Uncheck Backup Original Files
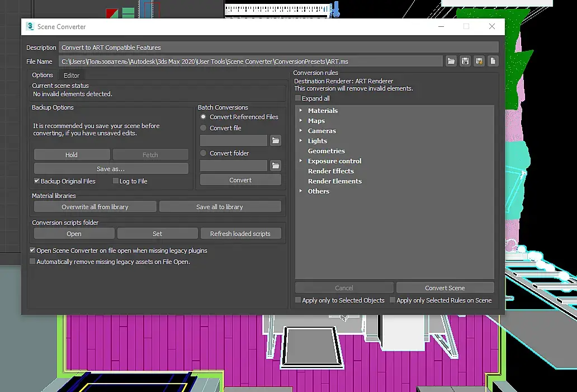577x392 pixels. 37,181
